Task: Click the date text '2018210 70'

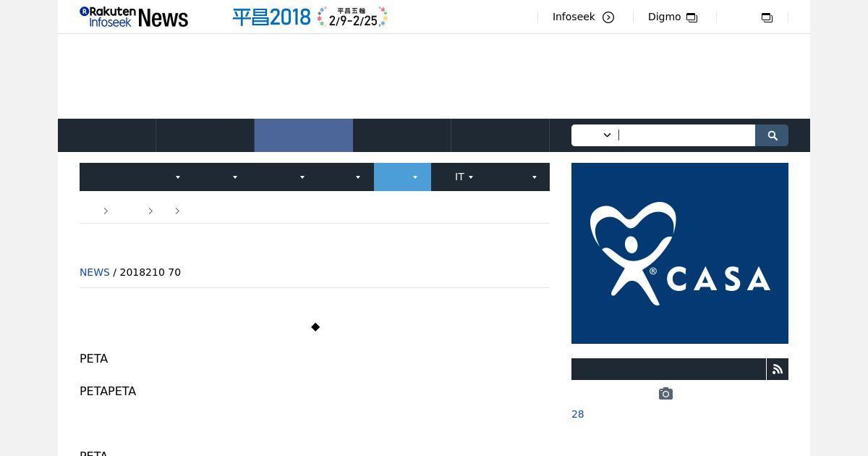Action: pyautogui.click(x=150, y=272)
